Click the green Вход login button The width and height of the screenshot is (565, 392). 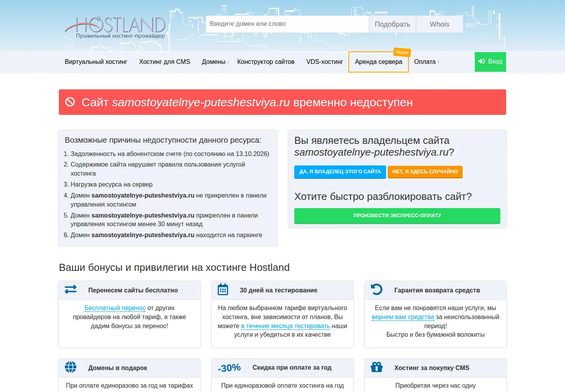pos(490,62)
